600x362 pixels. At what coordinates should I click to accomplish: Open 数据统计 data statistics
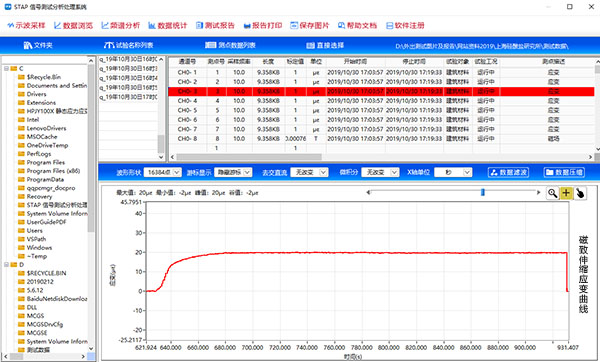point(168,26)
